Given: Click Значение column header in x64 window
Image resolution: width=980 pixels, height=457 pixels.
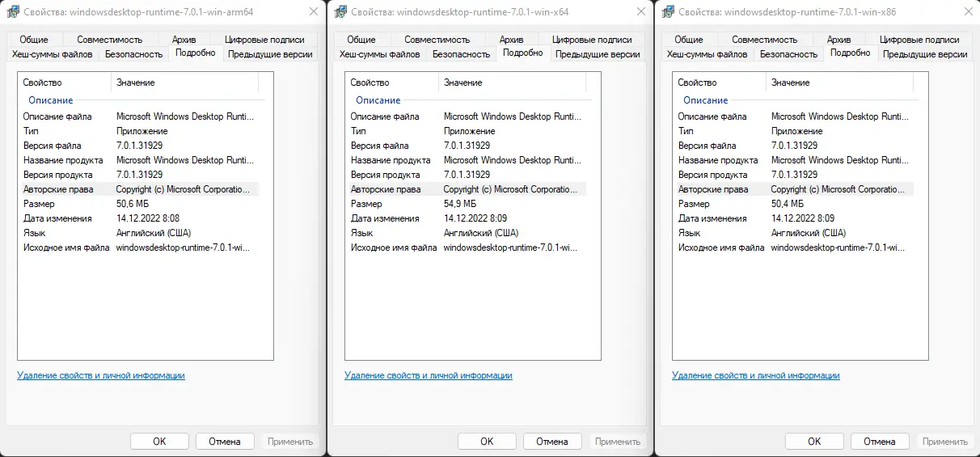Looking at the screenshot, I should [x=512, y=83].
